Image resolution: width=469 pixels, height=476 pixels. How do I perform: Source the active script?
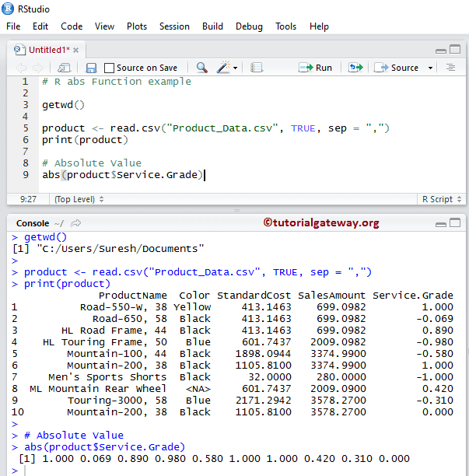pos(396,68)
